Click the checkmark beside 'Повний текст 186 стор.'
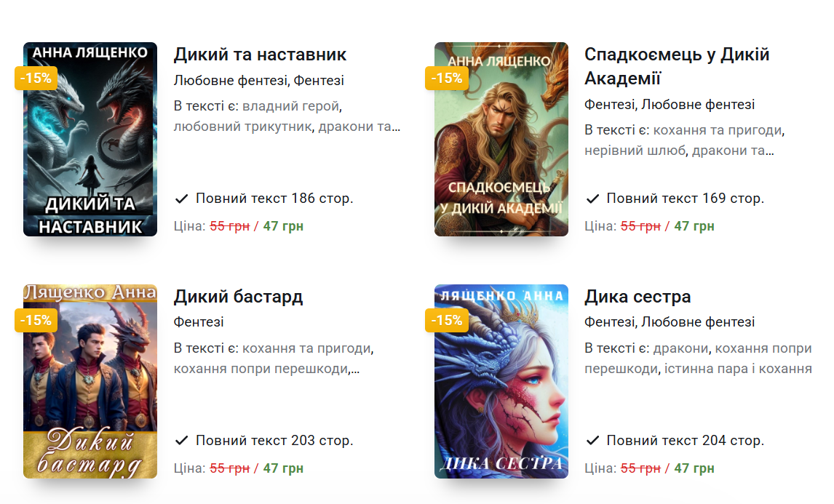 (181, 199)
